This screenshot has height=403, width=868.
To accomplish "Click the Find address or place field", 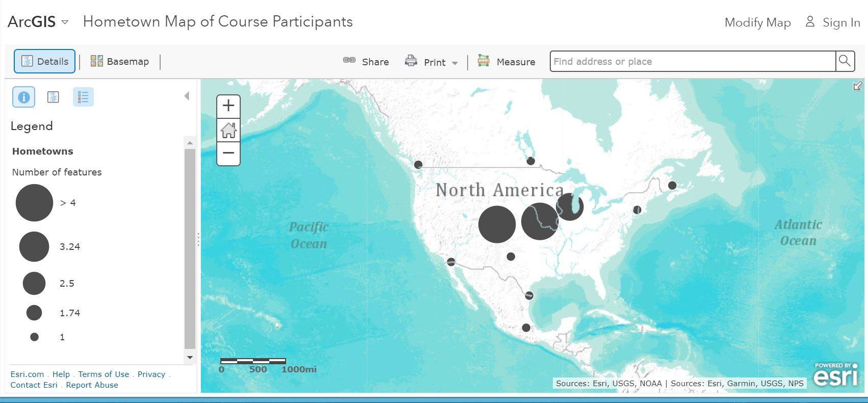I will (x=693, y=61).
